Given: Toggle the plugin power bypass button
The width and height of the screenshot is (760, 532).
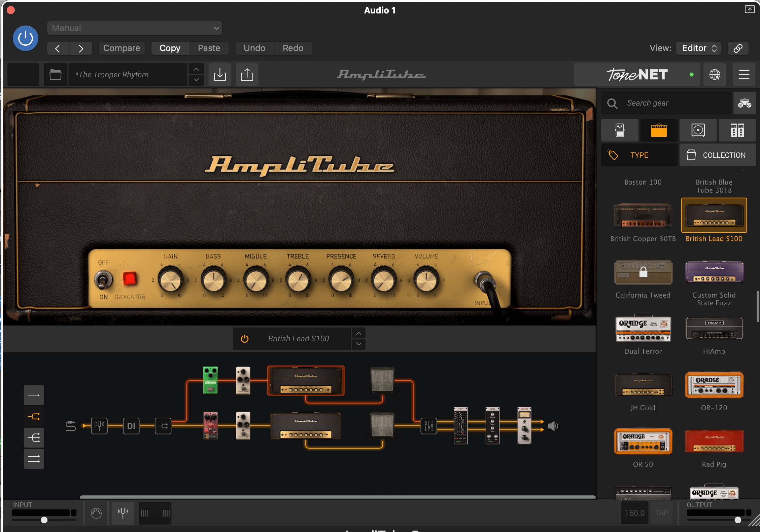Looking at the screenshot, I should tap(25, 38).
